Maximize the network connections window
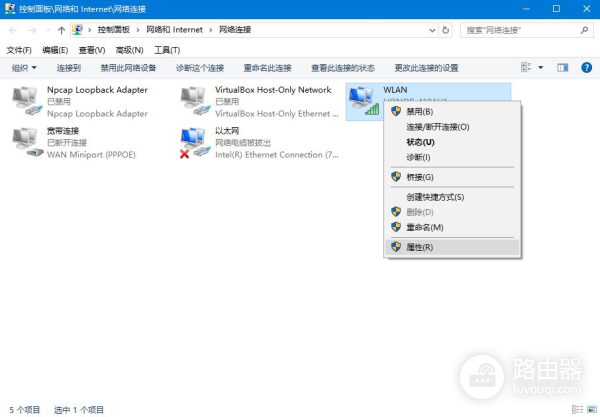600x417 pixels. [556, 9]
